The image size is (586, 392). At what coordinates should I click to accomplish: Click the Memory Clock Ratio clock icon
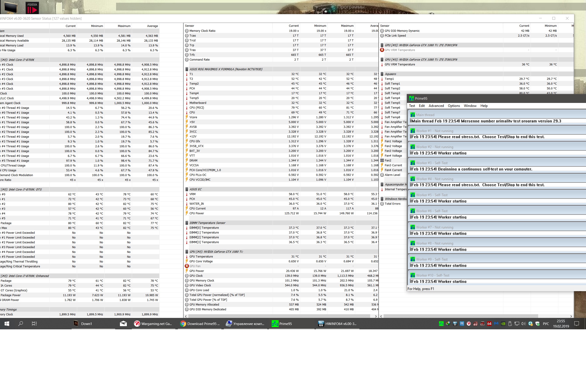187,31
